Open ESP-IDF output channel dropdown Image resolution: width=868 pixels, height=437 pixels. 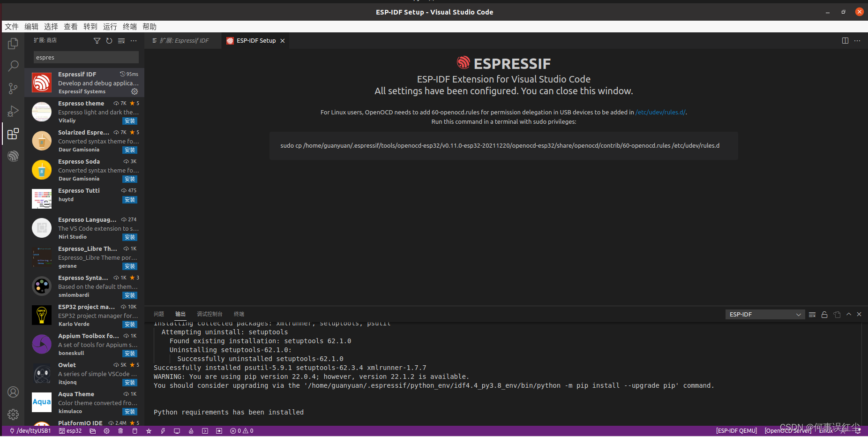tap(765, 315)
